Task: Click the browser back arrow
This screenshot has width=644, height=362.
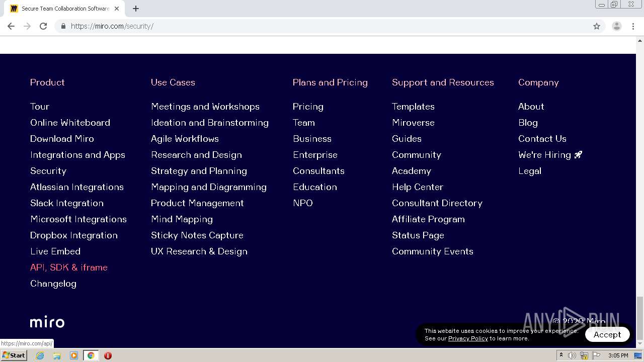Action: 11,26
